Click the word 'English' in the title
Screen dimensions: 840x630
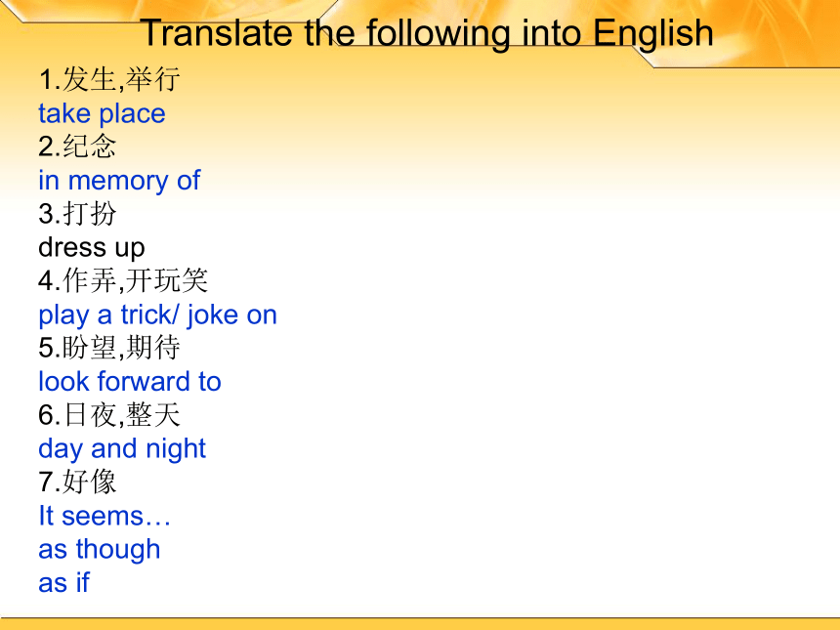(x=653, y=34)
